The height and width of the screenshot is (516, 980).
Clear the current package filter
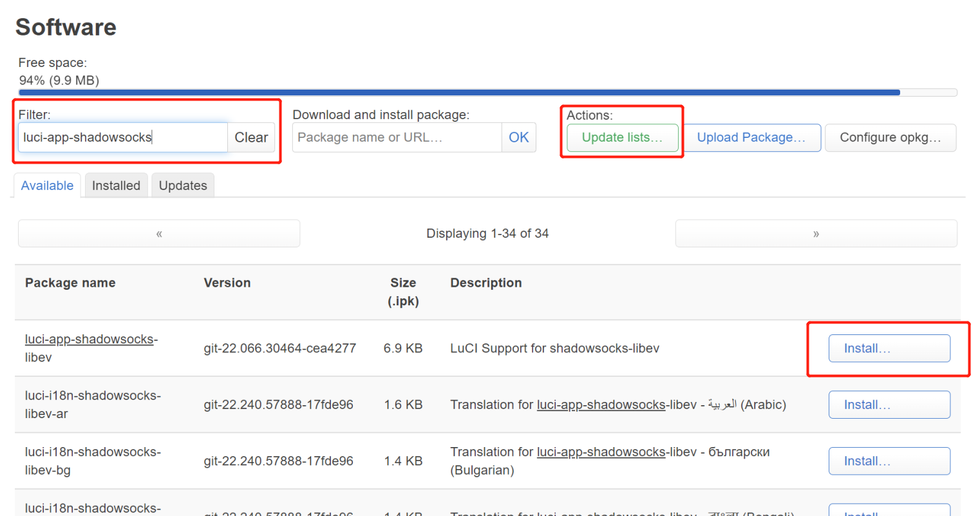(x=251, y=137)
